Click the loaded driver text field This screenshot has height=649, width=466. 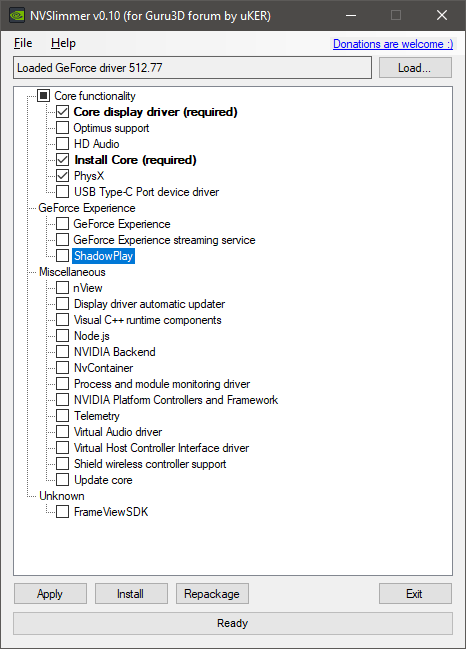pyautogui.click(x=192, y=67)
